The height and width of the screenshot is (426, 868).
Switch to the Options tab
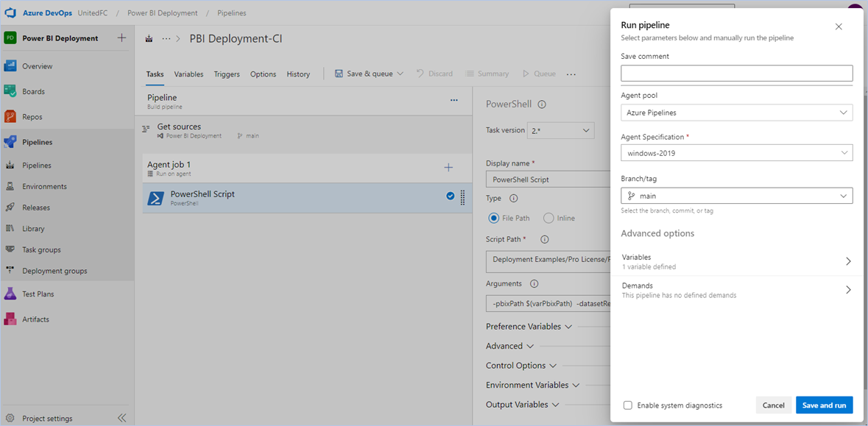(263, 74)
